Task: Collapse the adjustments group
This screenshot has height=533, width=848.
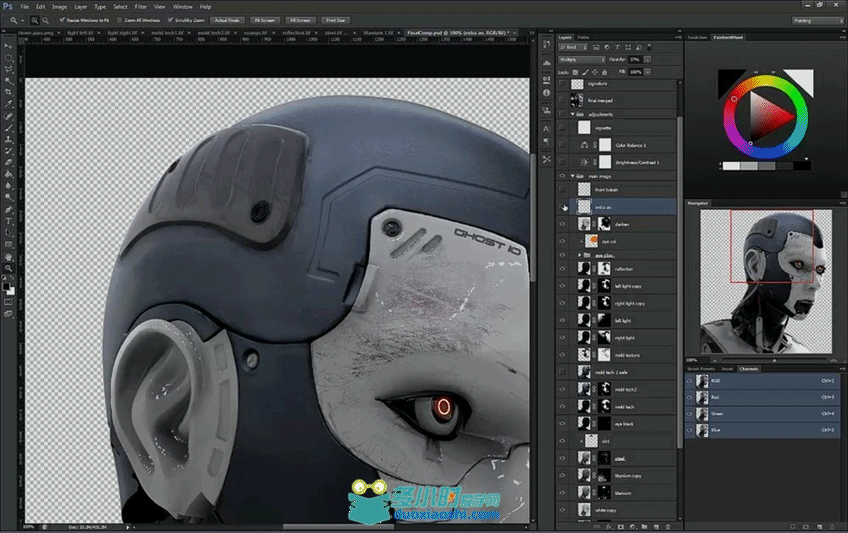Action: click(x=573, y=115)
